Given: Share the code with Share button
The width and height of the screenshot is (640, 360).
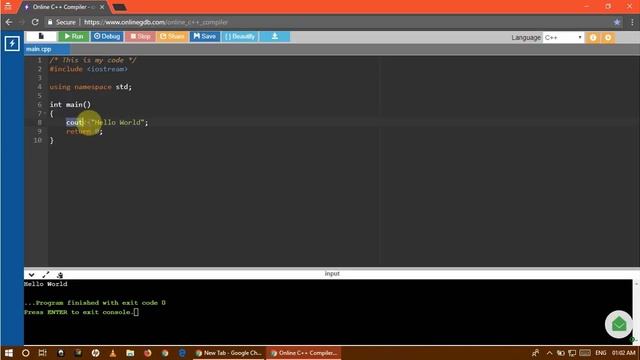Looking at the screenshot, I should [172, 36].
